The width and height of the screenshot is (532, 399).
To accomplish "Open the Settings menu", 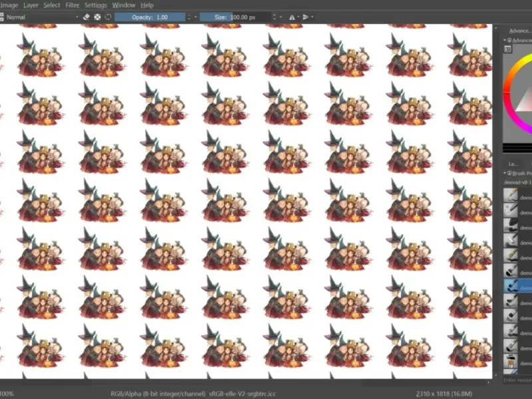I will point(95,5).
